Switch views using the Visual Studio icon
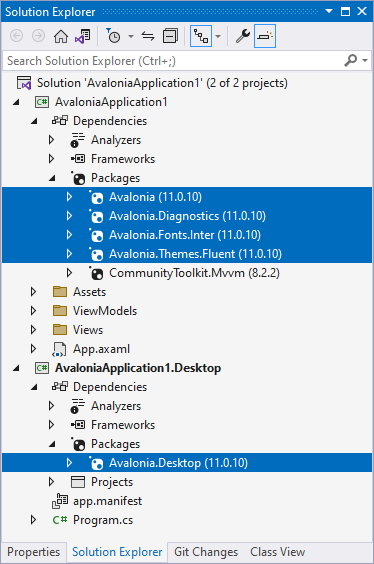 point(83,36)
